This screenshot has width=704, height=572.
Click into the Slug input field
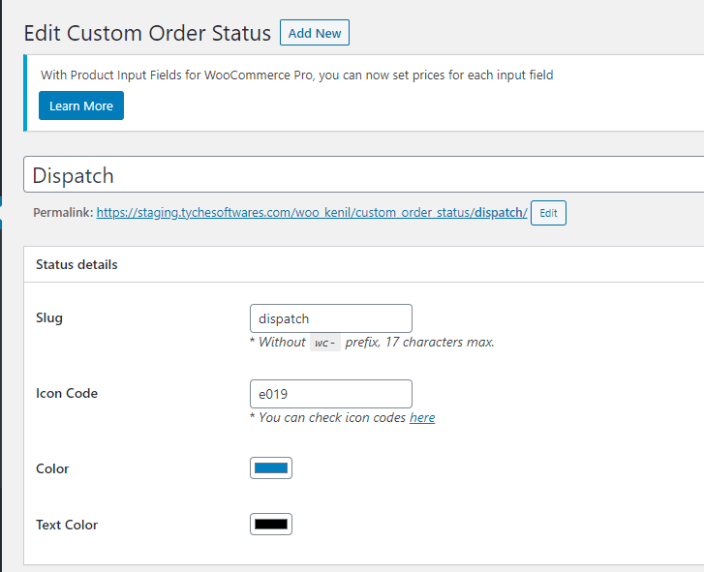[x=330, y=319]
